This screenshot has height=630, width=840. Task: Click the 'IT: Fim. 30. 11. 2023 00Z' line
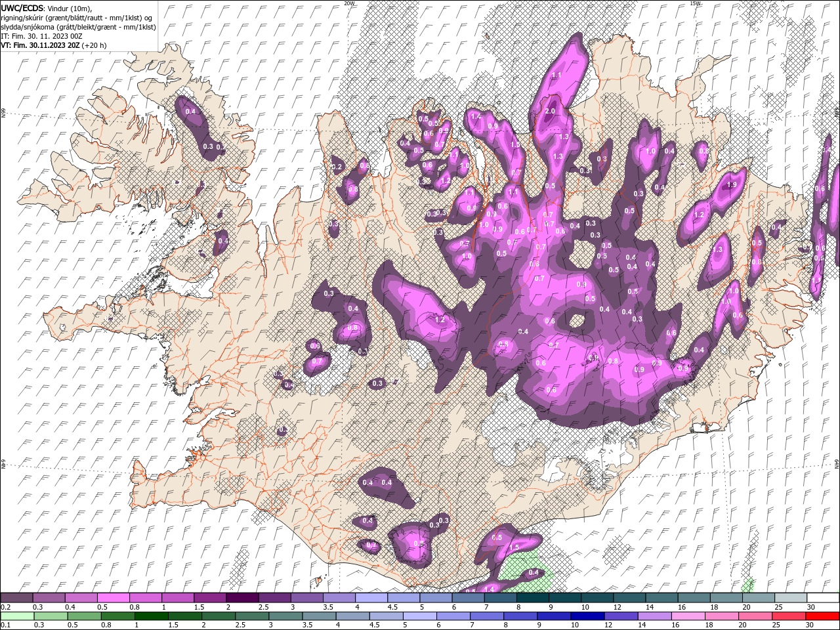(x=41, y=36)
